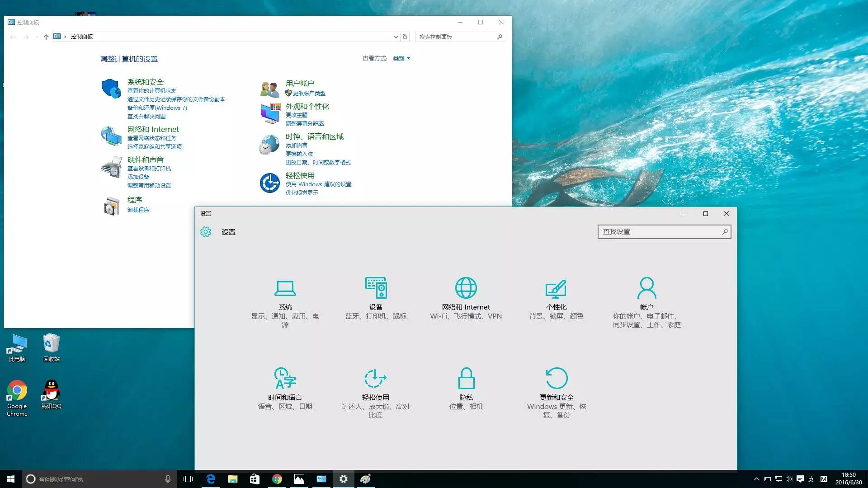
Task: Click the Photos icon on the taskbar
Action: coord(299,479)
